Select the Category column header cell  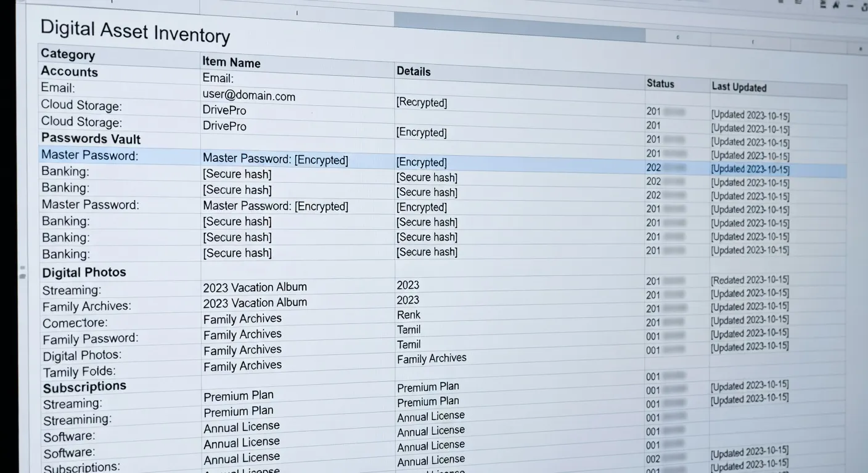click(68, 54)
